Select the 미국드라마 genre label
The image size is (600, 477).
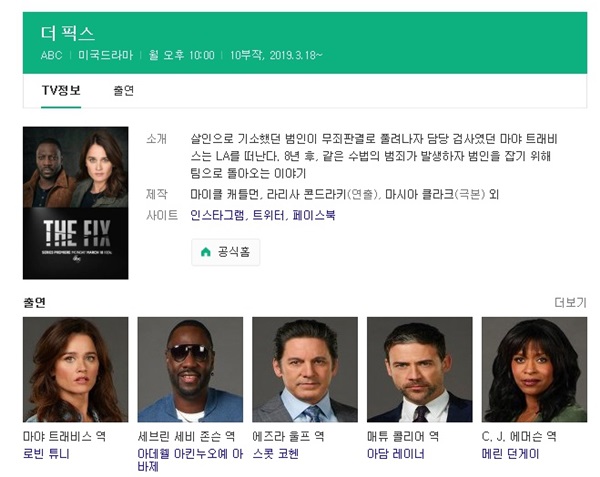(106, 55)
